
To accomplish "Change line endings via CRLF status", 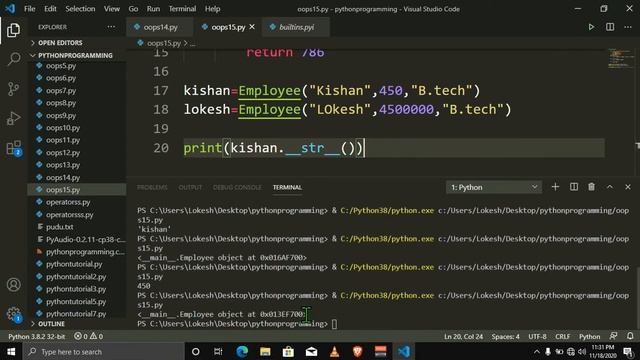I will [x=562, y=336].
